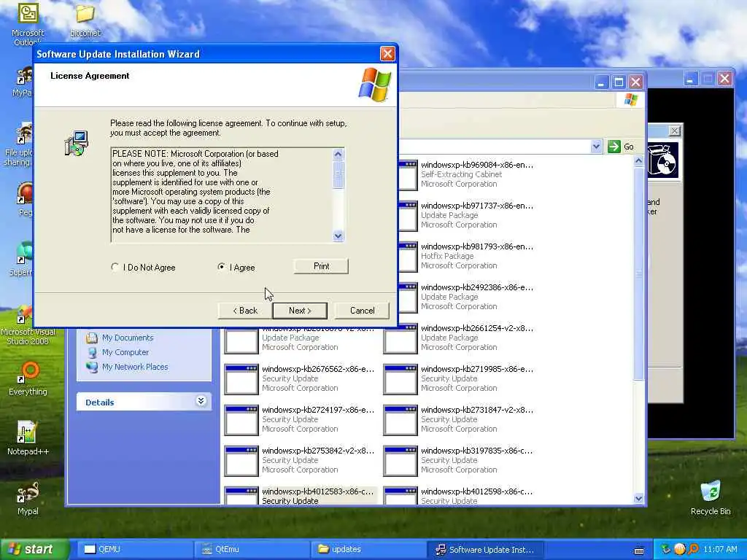Maximize the updates explorer window
The image size is (747, 560).
coord(619,82)
